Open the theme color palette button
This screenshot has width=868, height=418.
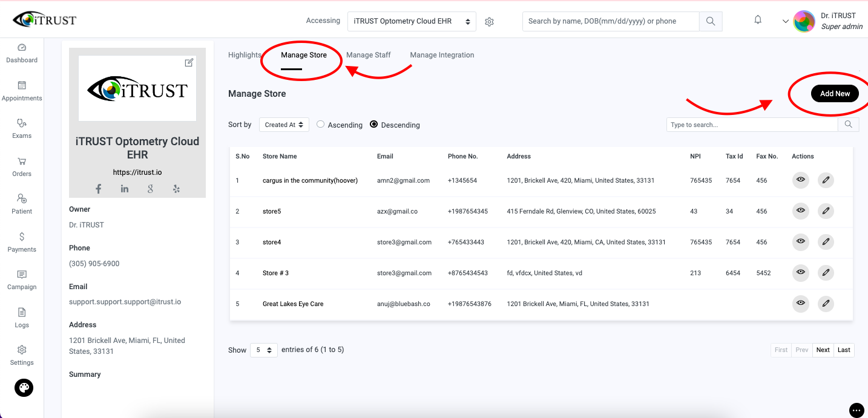24,388
